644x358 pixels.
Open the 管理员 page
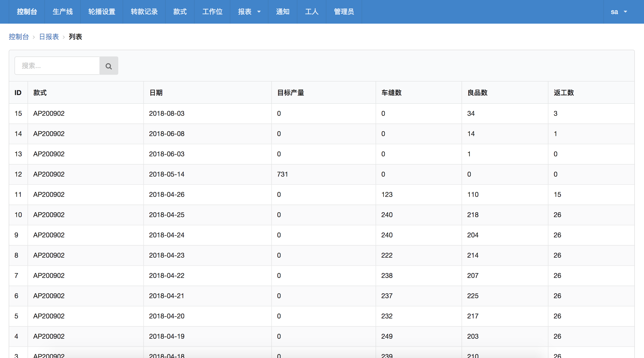[344, 12]
